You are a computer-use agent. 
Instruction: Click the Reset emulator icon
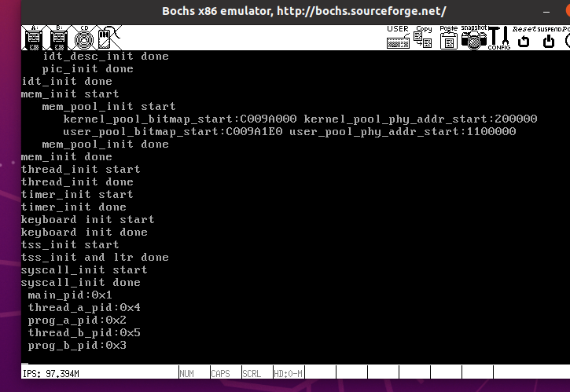[x=524, y=38]
